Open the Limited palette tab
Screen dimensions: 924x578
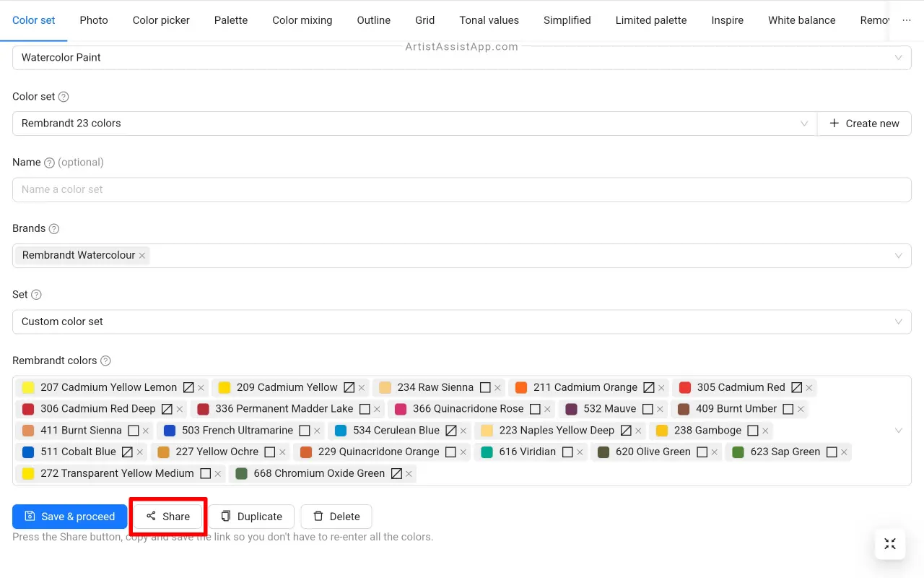tap(651, 20)
